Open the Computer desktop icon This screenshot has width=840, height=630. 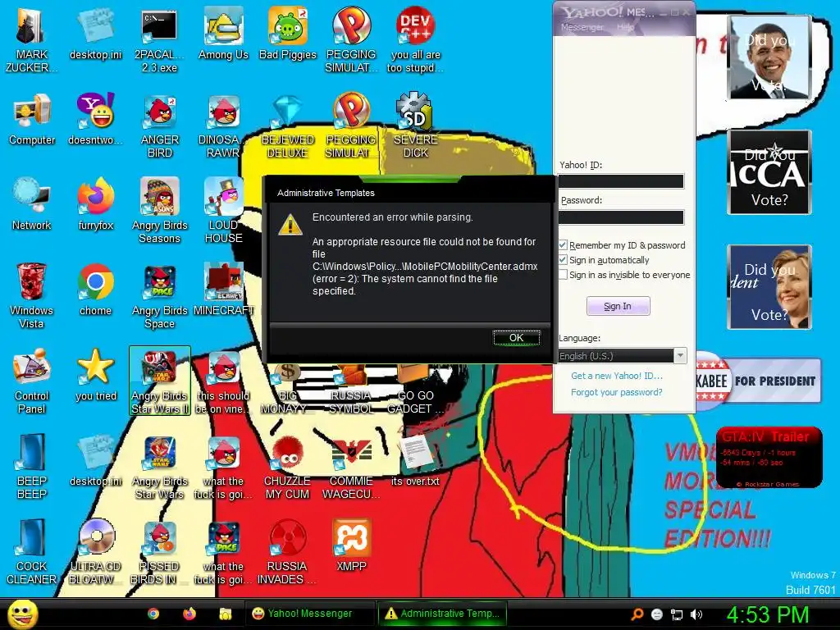(x=32, y=119)
